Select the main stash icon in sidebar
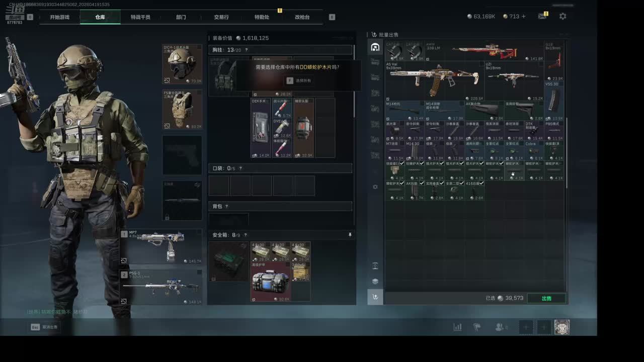 (x=375, y=47)
